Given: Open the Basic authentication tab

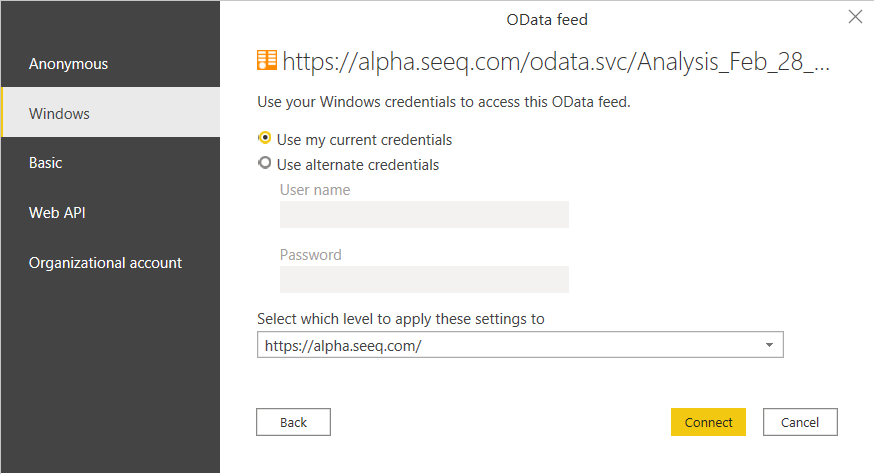Looking at the screenshot, I should (46, 163).
